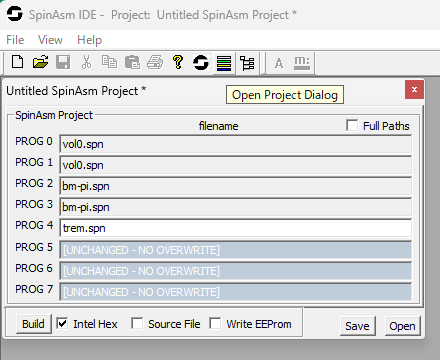Open the View menu
The height and width of the screenshot is (360, 440).
(x=50, y=40)
